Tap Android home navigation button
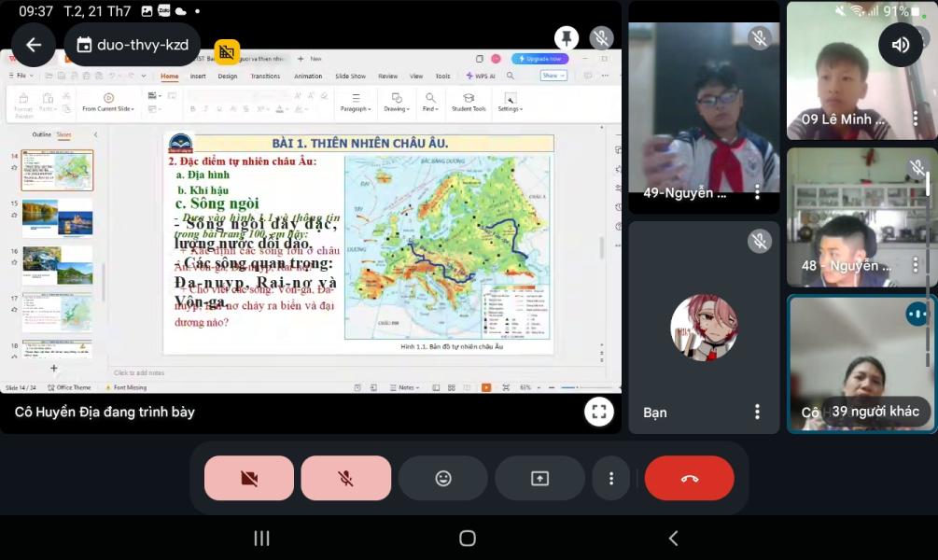This screenshot has height=560, width=938. point(468,539)
